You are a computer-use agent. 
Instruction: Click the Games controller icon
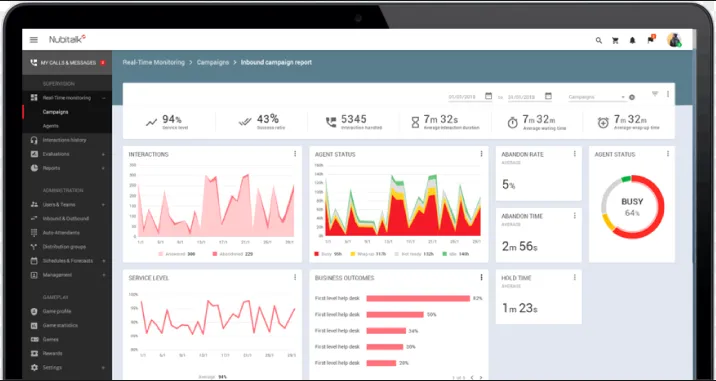pos(34,339)
